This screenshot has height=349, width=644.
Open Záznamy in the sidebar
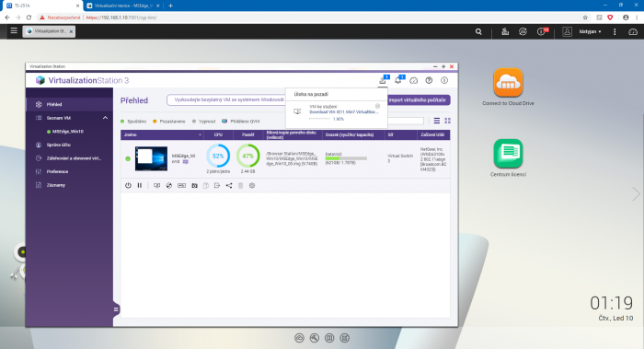(56, 185)
